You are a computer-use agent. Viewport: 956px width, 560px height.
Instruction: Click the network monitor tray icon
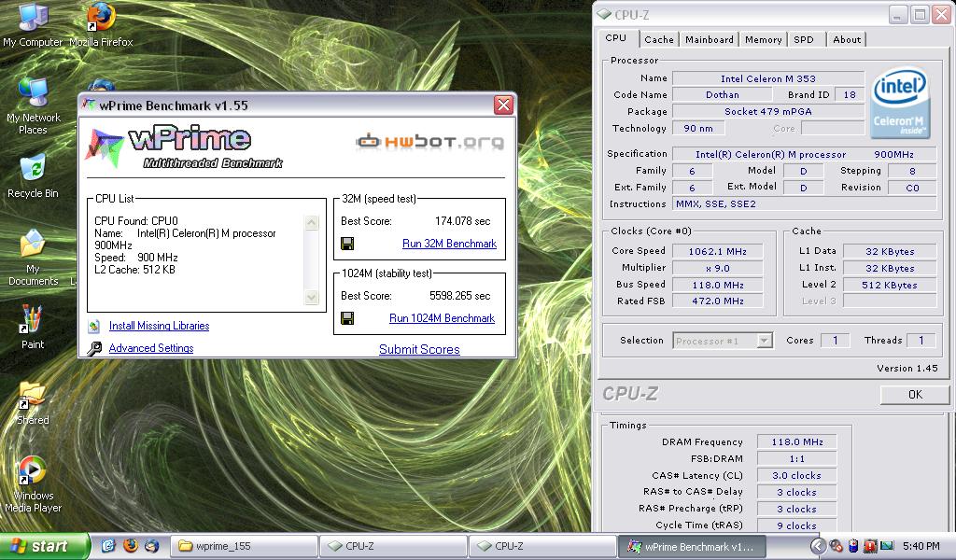click(x=887, y=546)
